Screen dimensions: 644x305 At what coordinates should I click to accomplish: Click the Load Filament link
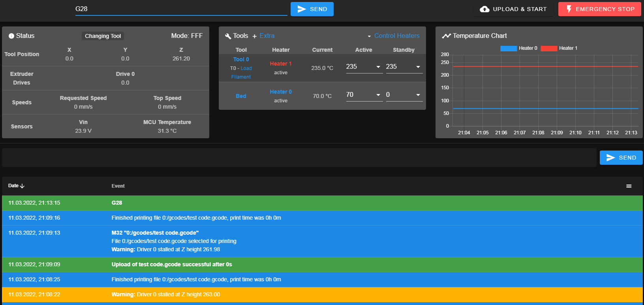click(241, 73)
